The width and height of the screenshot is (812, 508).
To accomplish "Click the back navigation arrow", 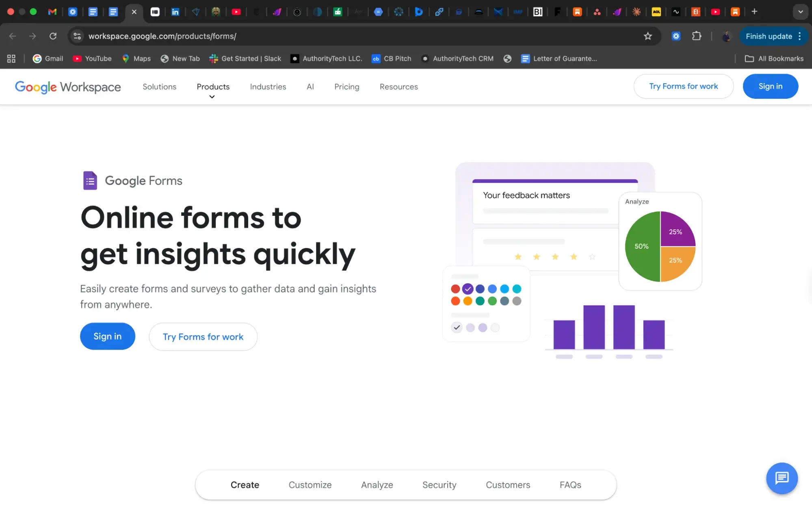I will coord(12,36).
